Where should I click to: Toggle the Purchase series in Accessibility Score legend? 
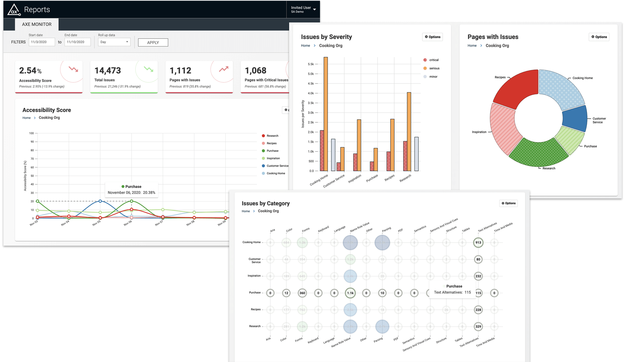click(272, 151)
